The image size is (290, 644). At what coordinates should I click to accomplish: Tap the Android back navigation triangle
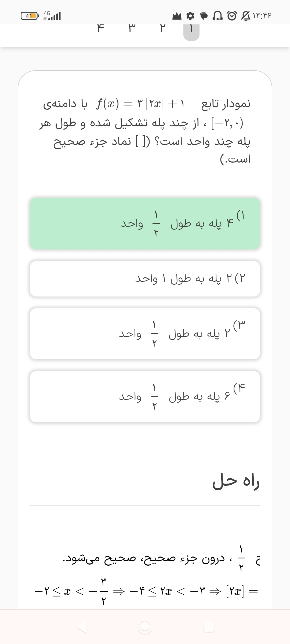tap(81, 627)
